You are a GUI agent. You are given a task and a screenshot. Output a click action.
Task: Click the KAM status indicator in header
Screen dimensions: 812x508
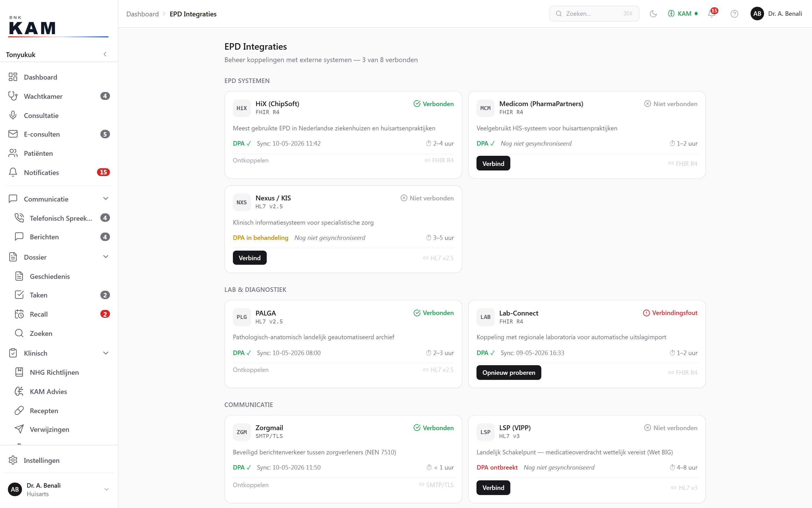click(683, 14)
